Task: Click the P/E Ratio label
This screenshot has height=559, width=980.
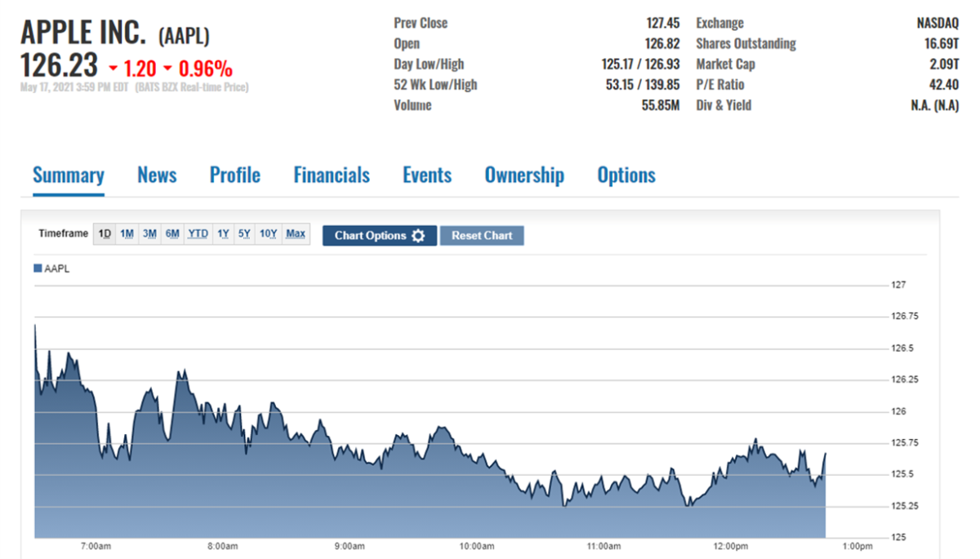Action: point(720,84)
